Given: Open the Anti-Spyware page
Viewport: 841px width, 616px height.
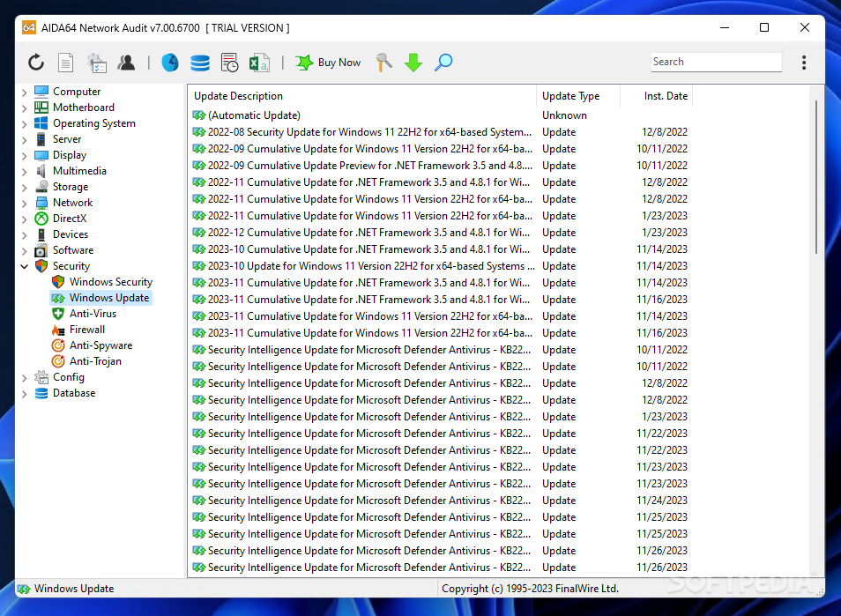Looking at the screenshot, I should coord(100,345).
